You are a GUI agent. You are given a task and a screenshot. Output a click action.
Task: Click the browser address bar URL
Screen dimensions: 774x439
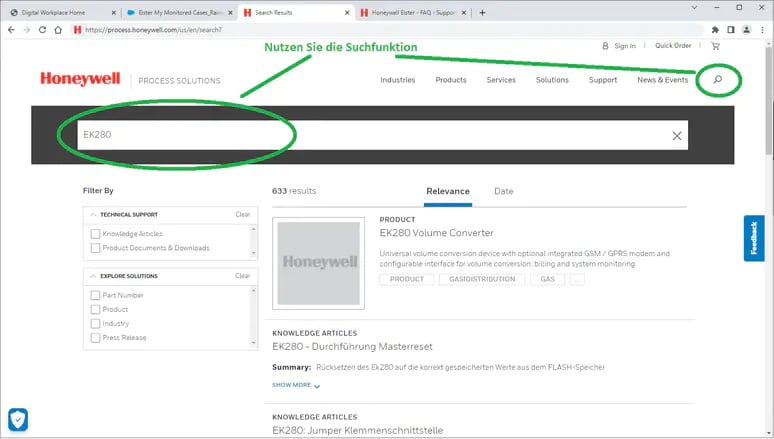coord(153,30)
